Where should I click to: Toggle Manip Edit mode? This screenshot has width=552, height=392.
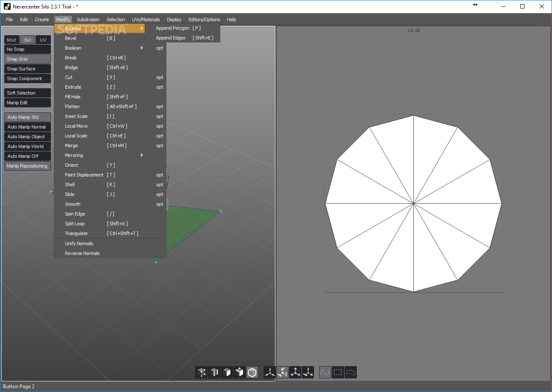click(x=28, y=103)
